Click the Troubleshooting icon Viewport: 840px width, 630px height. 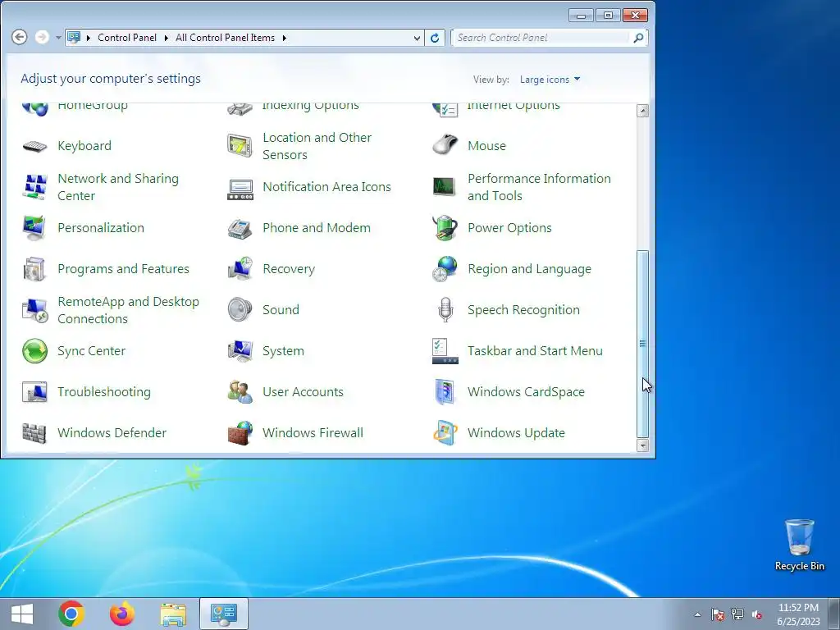[x=34, y=392]
